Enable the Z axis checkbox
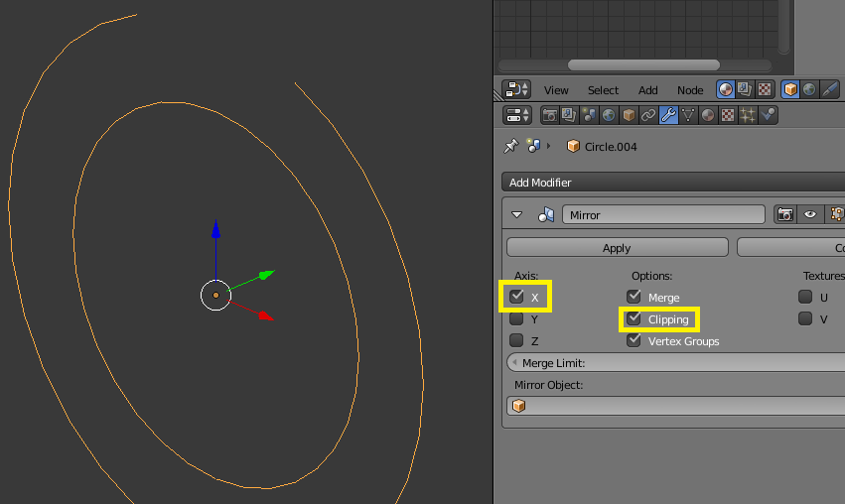This screenshot has height=504, width=845. click(x=516, y=340)
